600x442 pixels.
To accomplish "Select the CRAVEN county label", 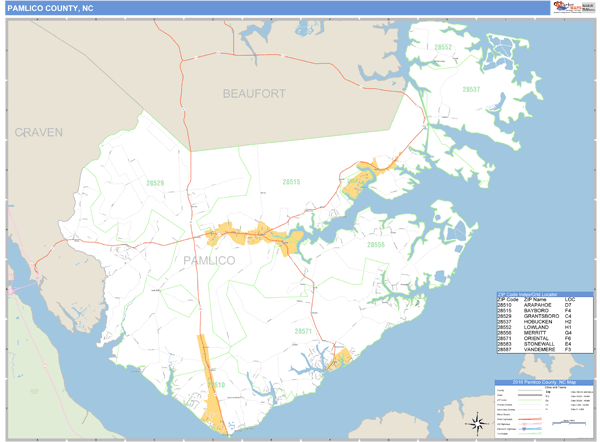I will [x=38, y=132].
